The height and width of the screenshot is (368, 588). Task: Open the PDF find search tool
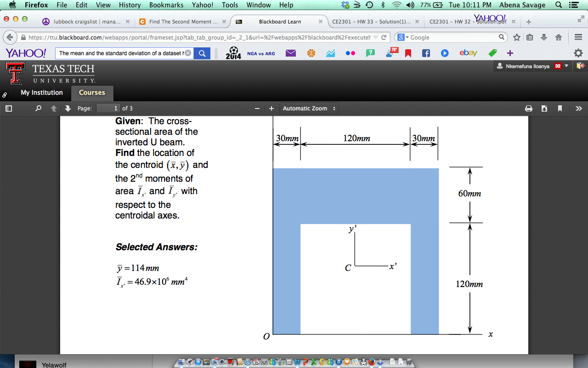point(38,109)
